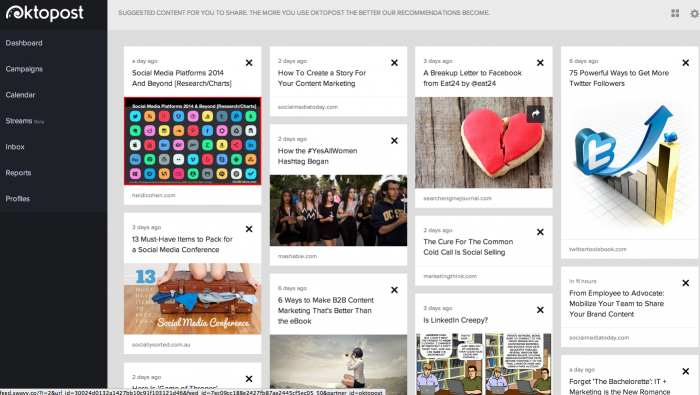The width and height of the screenshot is (700, 395).
Task: Click the suitcase Social Media Conference image
Action: (192, 299)
